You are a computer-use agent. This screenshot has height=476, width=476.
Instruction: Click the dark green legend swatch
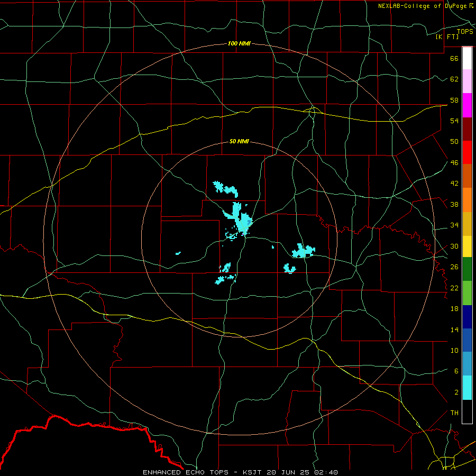467,269
